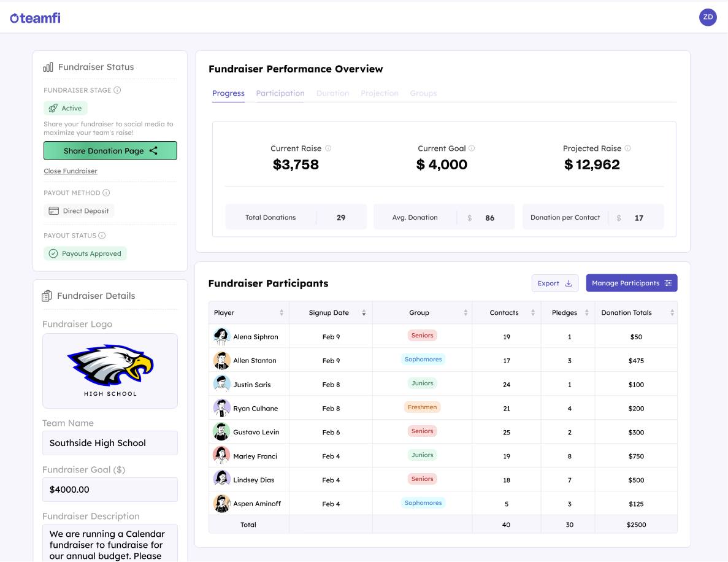Click the info icon next to Fundraiser Stage

(x=117, y=90)
